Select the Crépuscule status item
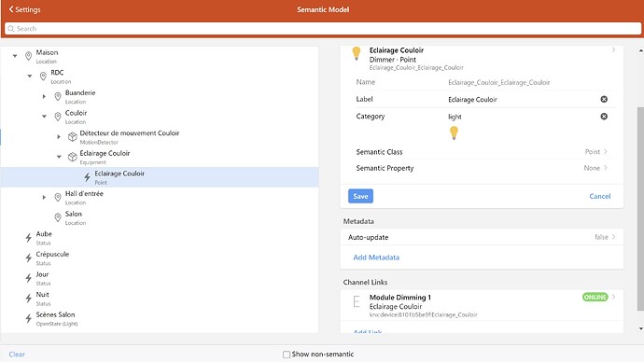Image resolution: width=644 pixels, height=362 pixels. [160, 258]
